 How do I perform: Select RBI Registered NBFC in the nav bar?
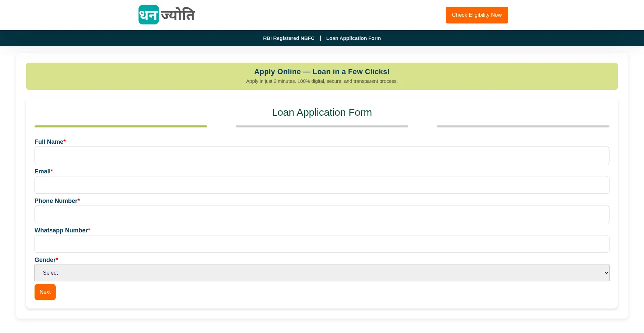click(288, 38)
